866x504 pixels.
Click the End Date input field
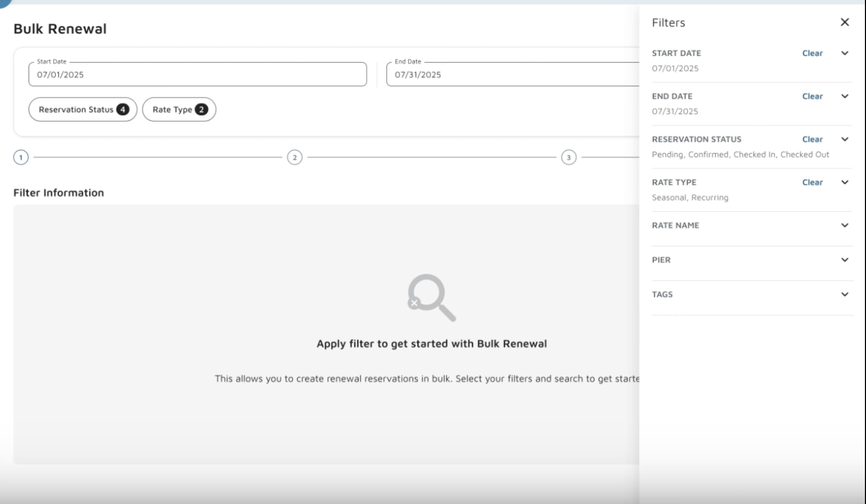point(513,75)
